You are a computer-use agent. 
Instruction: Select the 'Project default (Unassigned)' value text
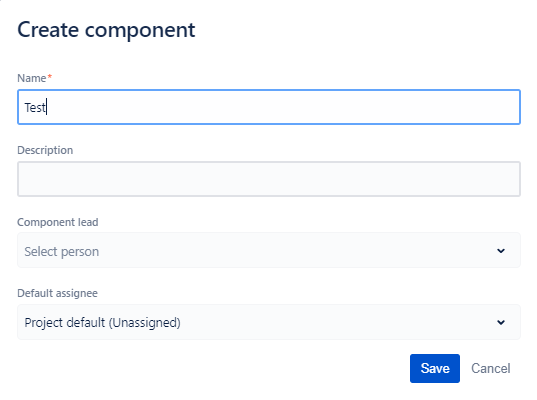tap(102, 323)
